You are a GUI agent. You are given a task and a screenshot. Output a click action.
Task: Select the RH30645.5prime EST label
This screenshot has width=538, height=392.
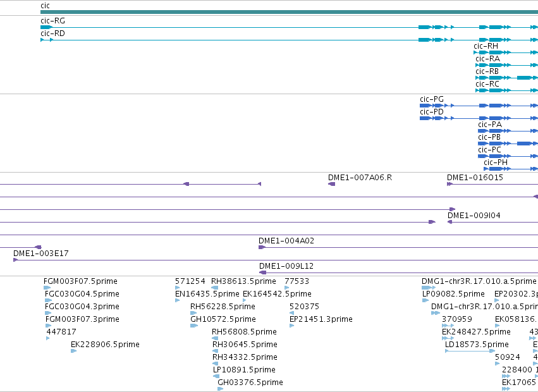point(245,345)
